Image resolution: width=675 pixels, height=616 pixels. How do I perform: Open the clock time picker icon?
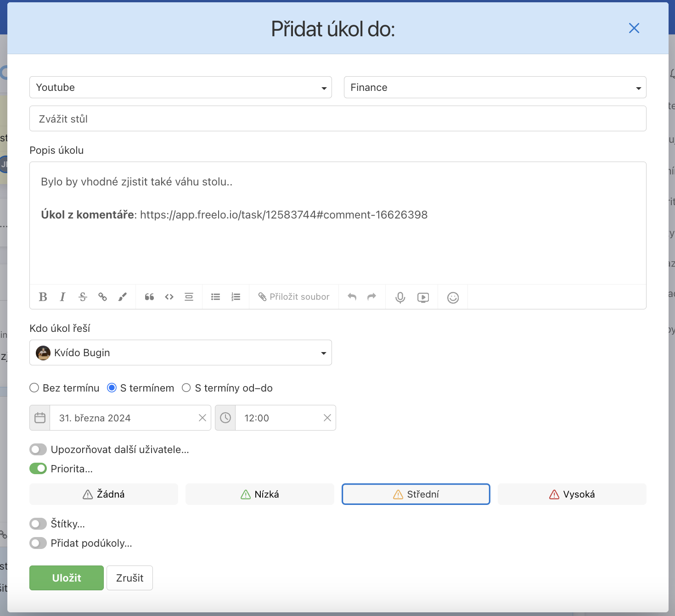[225, 418]
